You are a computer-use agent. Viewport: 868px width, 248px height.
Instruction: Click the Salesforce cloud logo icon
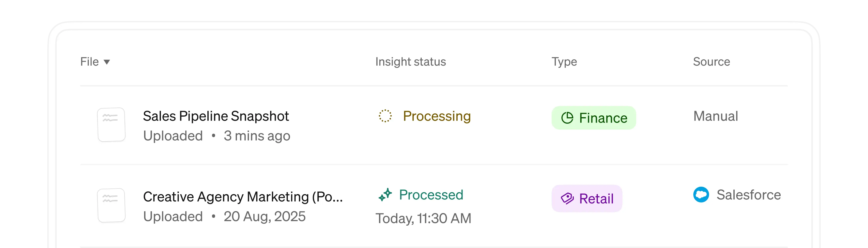tap(701, 195)
